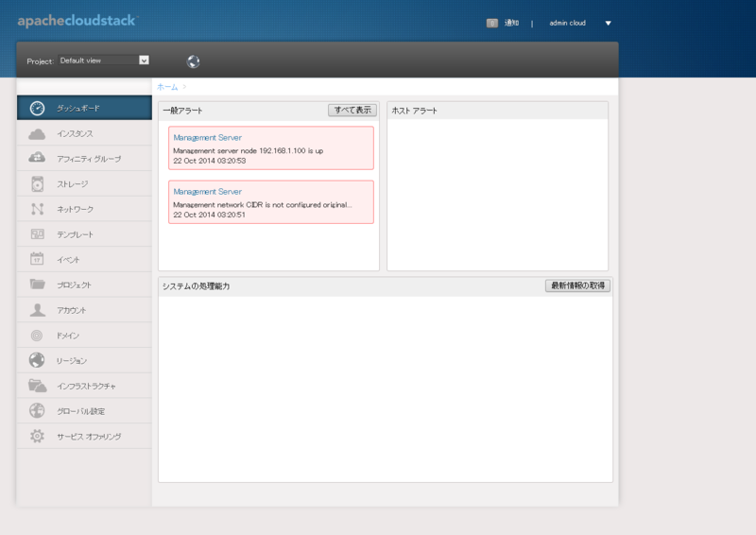Image resolution: width=756 pixels, height=535 pixels.
Task: Open the グローバル設定 menu item
Action: 84,411
